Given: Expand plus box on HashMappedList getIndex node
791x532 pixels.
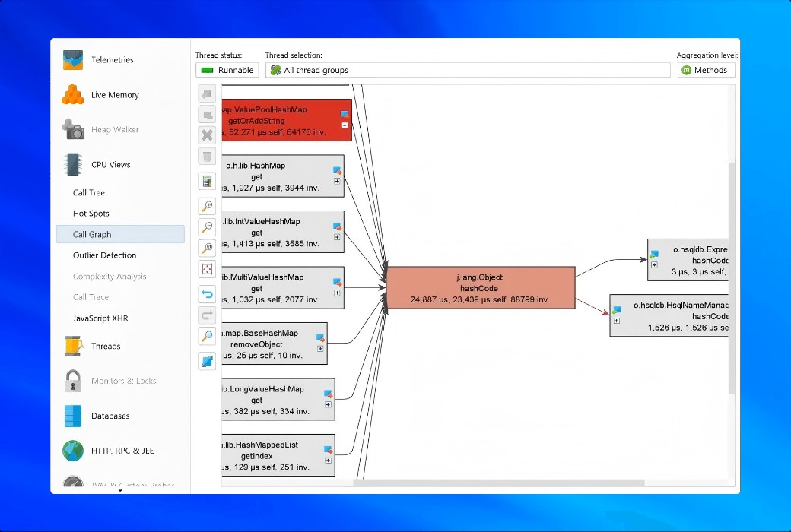Looking at the screenshot, I should [329, 461].
